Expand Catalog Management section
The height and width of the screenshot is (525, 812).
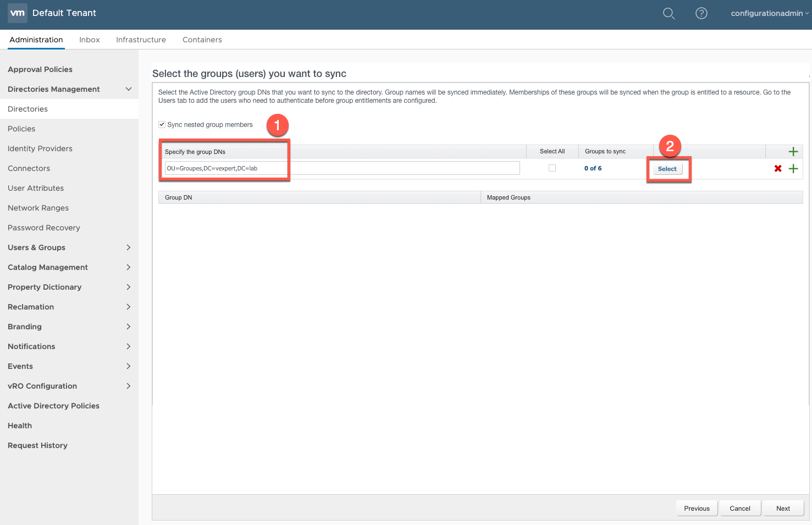(129, 267)
